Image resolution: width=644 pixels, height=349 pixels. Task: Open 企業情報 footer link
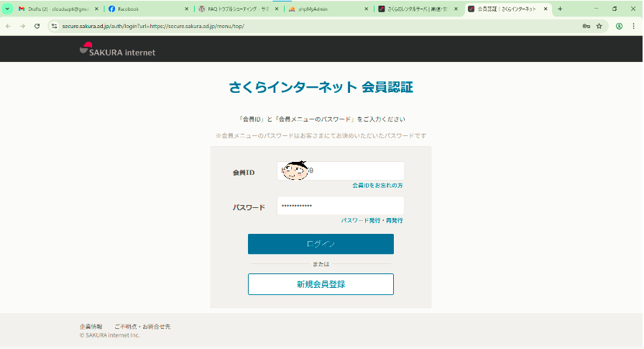tap(91, 327)
